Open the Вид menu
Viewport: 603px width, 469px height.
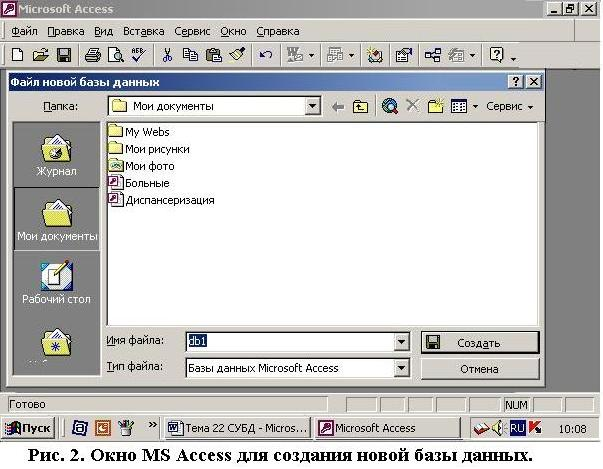[x=103, y=31]
